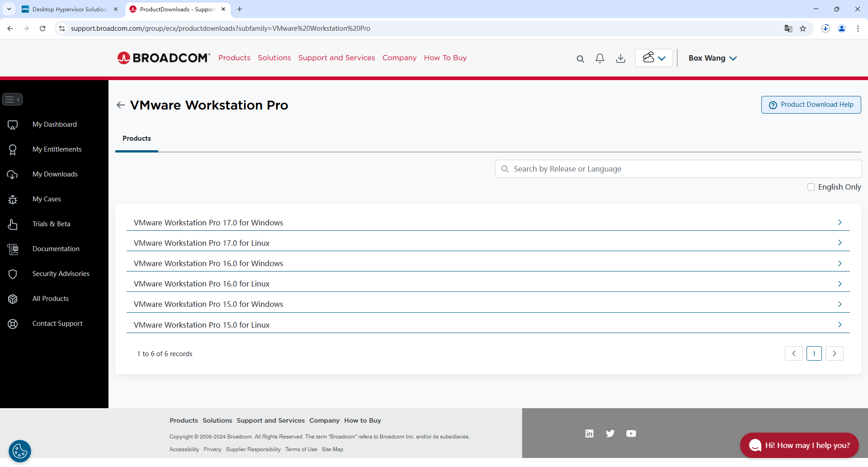The height and width of the screenshot is (467, 868).
Task: Open the 'Hi! How may I help you?' chat
Action: pyautogui.click(x=799, y=445)
